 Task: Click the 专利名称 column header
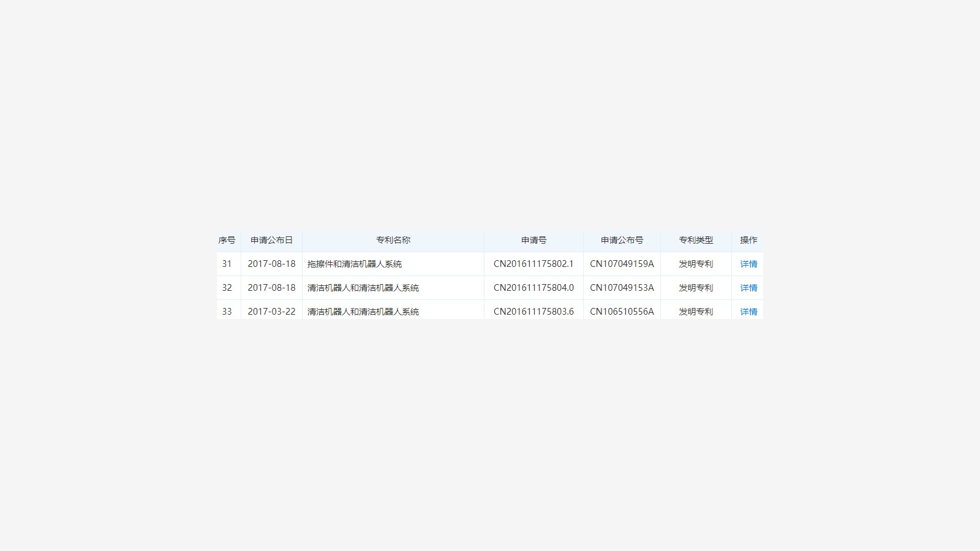393,240
